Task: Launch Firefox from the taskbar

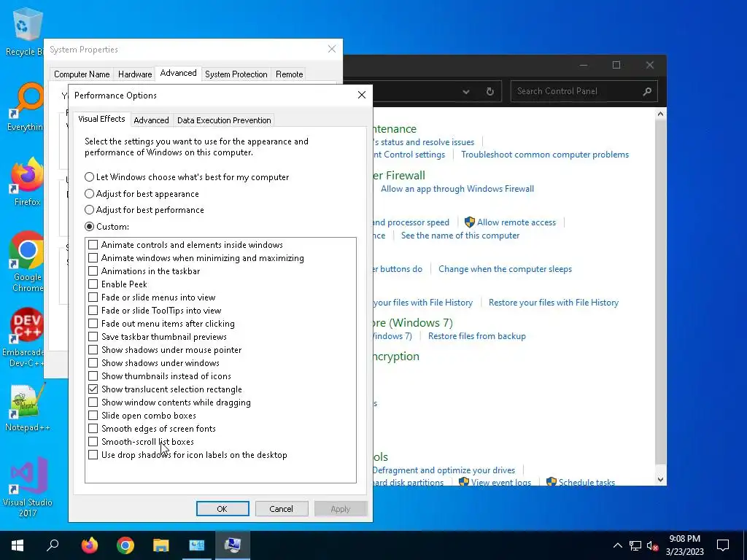Action: [89, 545]
